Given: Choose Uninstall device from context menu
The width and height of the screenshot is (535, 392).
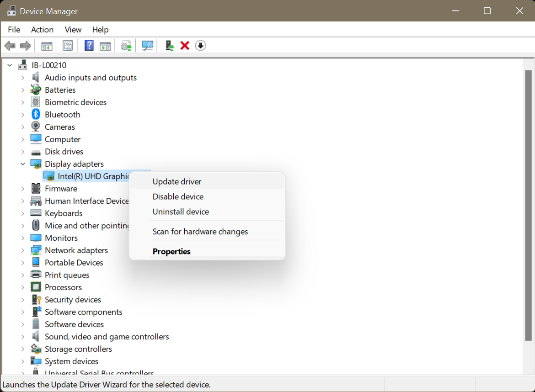Looking at the screenshot, I should coord(207,212).
